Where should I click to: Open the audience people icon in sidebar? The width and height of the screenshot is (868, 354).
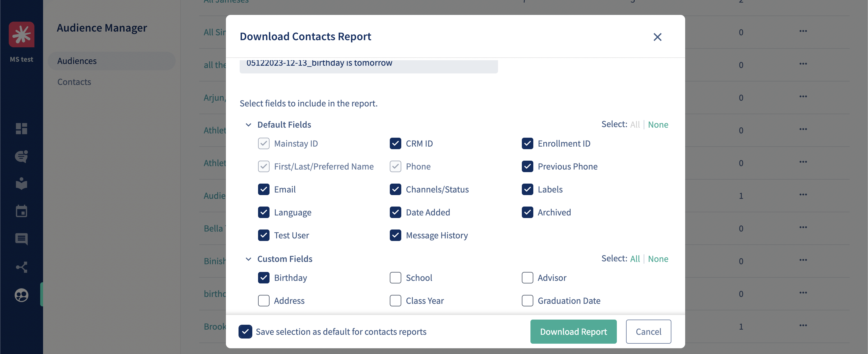[x=22, y=295]
